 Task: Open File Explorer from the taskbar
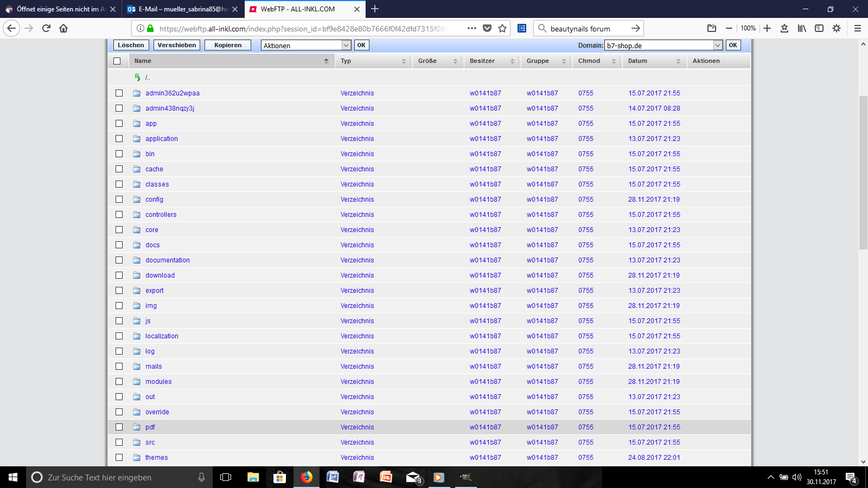coord(253,477)
